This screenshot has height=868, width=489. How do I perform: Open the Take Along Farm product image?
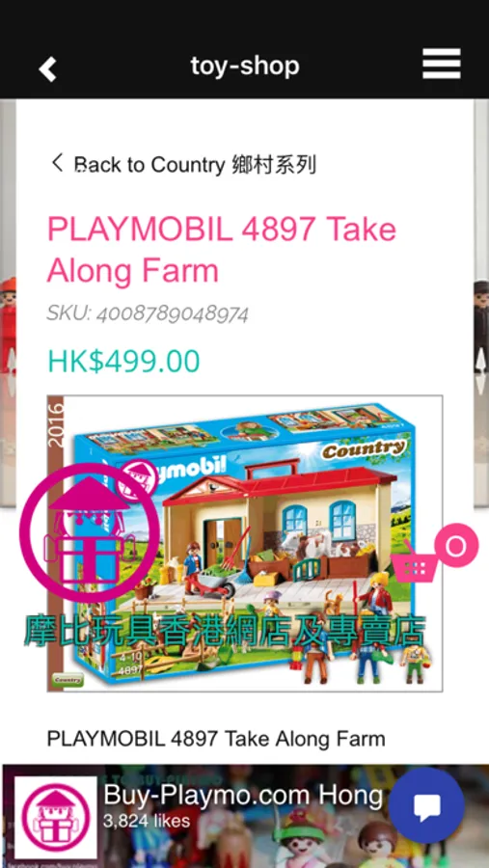tap(244, 543)
